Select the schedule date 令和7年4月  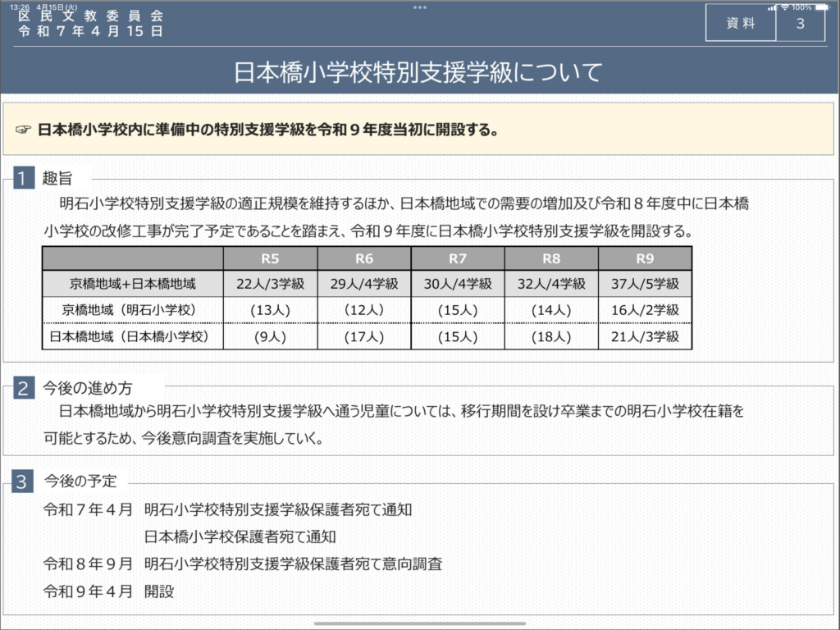(88, 509)
